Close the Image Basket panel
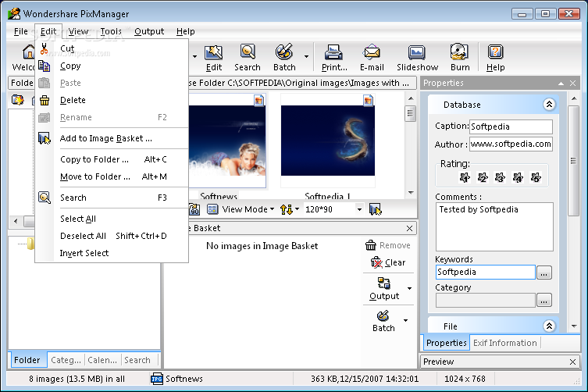 [x=409, y=229]
